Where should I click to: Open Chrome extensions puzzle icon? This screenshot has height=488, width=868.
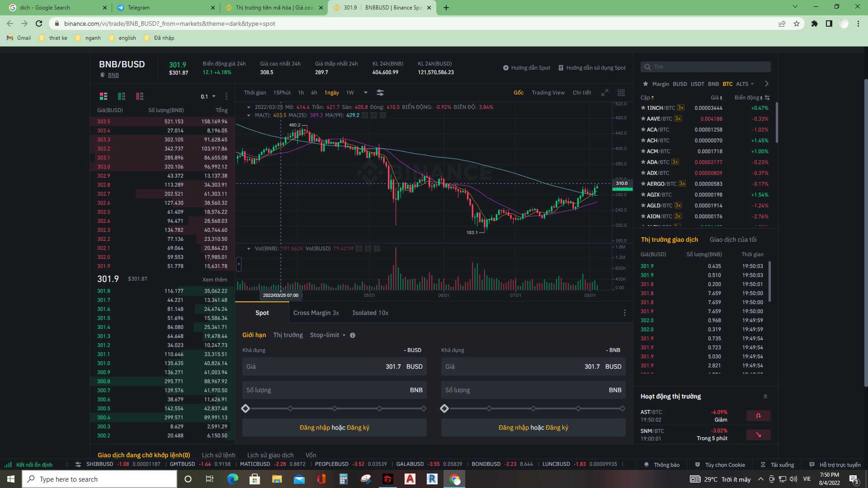(x=815, y=23)
